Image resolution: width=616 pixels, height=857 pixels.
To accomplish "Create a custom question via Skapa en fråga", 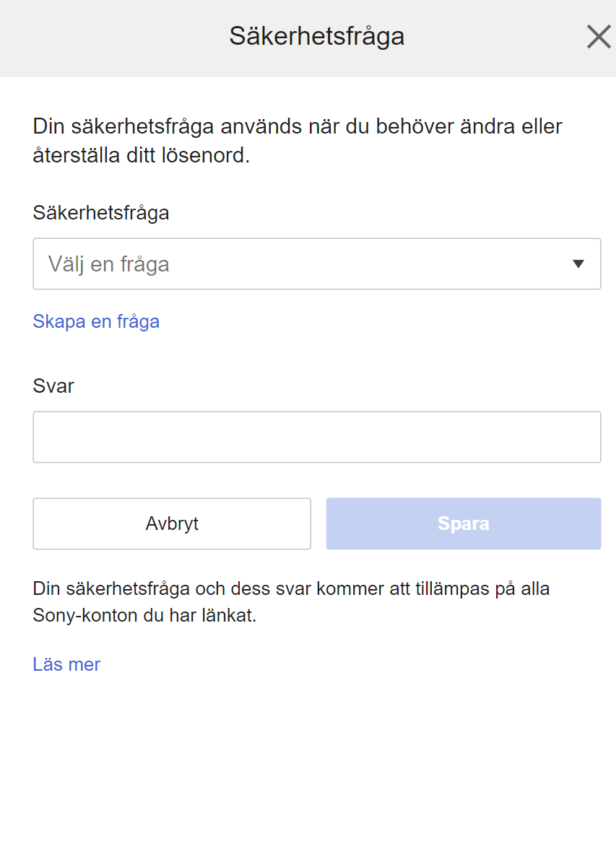I will (95, 321).
